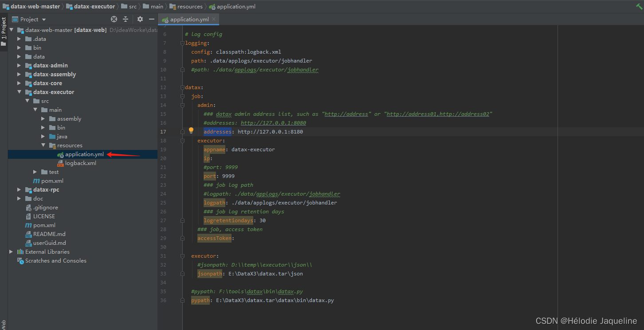Fold the logging section in gutter
The height and width of the screenshot is (330, 644).
pos(182,43)
